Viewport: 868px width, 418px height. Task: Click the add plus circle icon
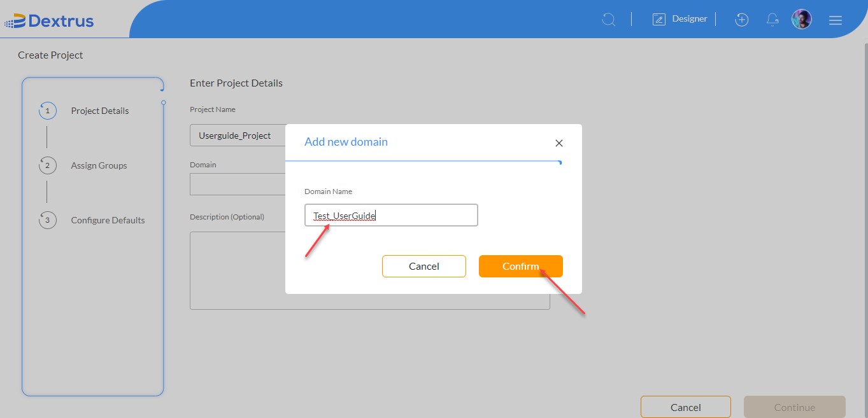pyautogui.click(x=741, y=20)
